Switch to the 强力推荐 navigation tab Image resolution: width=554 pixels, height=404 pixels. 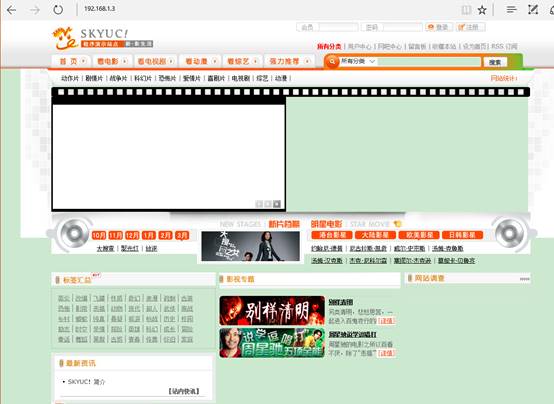click(289, 61)
